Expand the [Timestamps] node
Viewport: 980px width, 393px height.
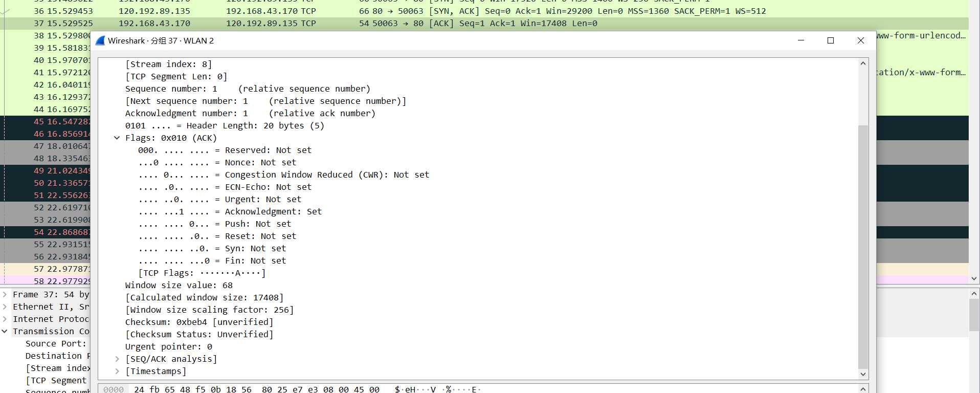pos(117,371)
